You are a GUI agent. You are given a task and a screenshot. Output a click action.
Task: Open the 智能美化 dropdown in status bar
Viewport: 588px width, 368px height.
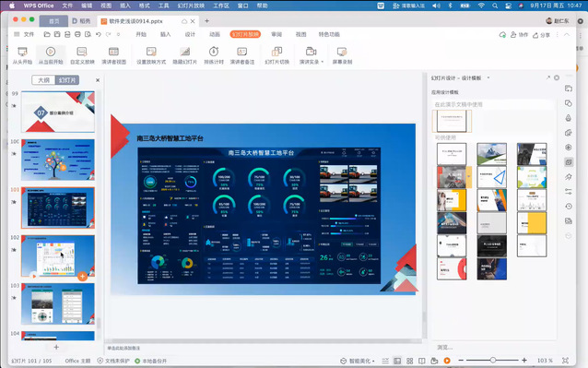[358, 361]
